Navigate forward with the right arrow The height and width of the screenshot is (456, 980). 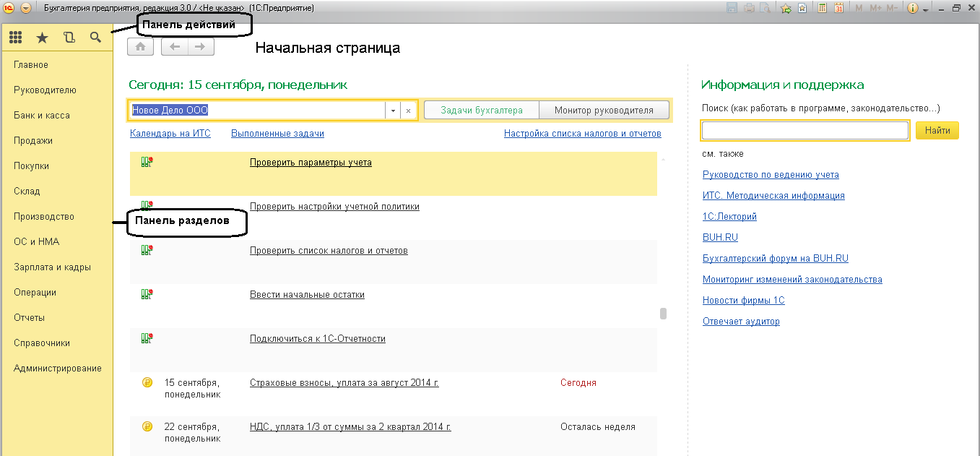(200, 47)
